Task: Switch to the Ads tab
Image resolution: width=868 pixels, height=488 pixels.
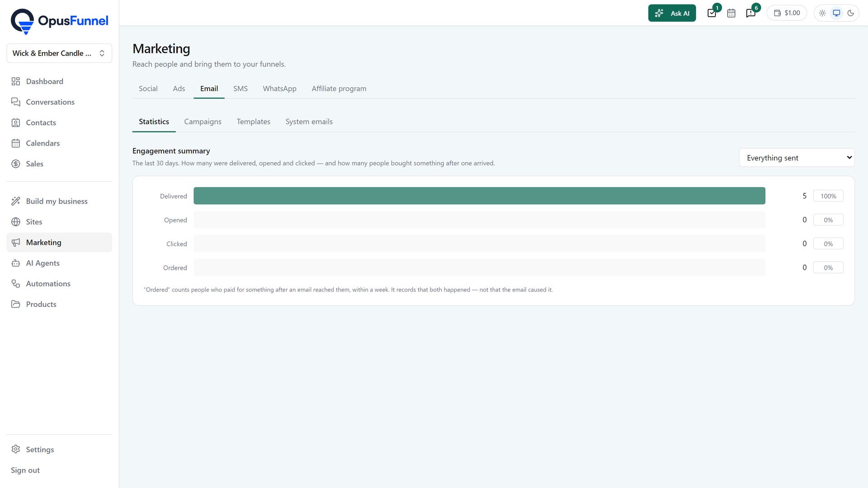Action: pyautogui.click(x=179, y=89)
